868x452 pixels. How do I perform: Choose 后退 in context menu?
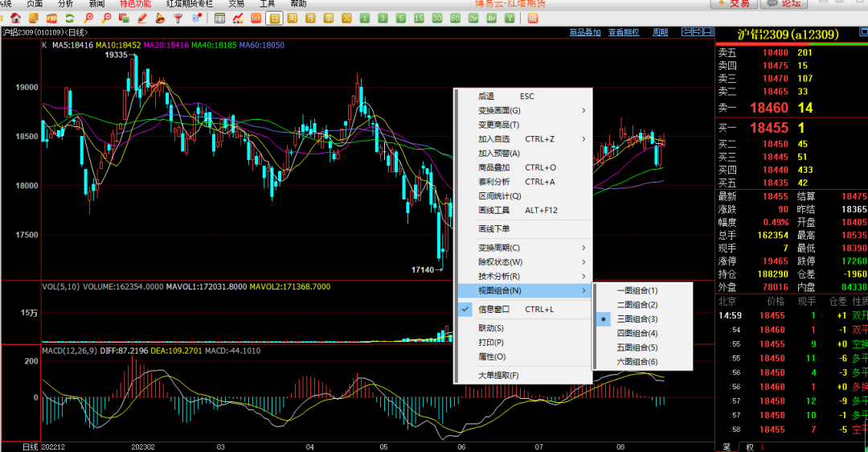pyautogui.click(x=523, y=97)
